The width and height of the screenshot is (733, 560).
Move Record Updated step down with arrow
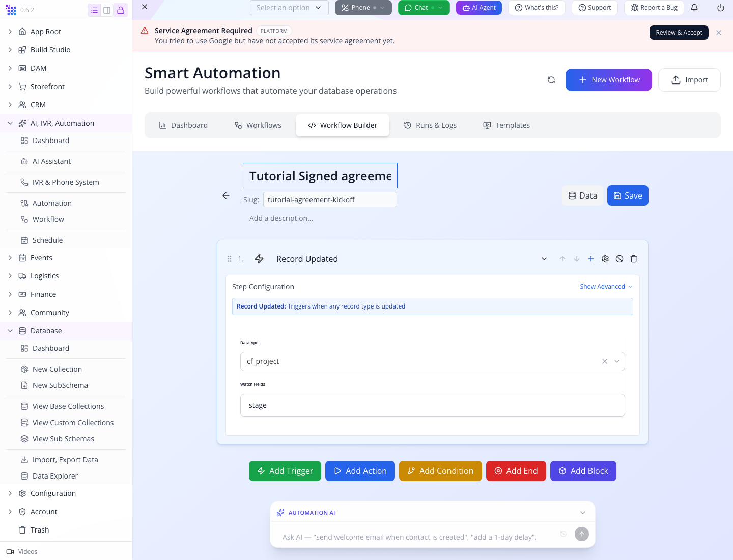click(577, 259)
